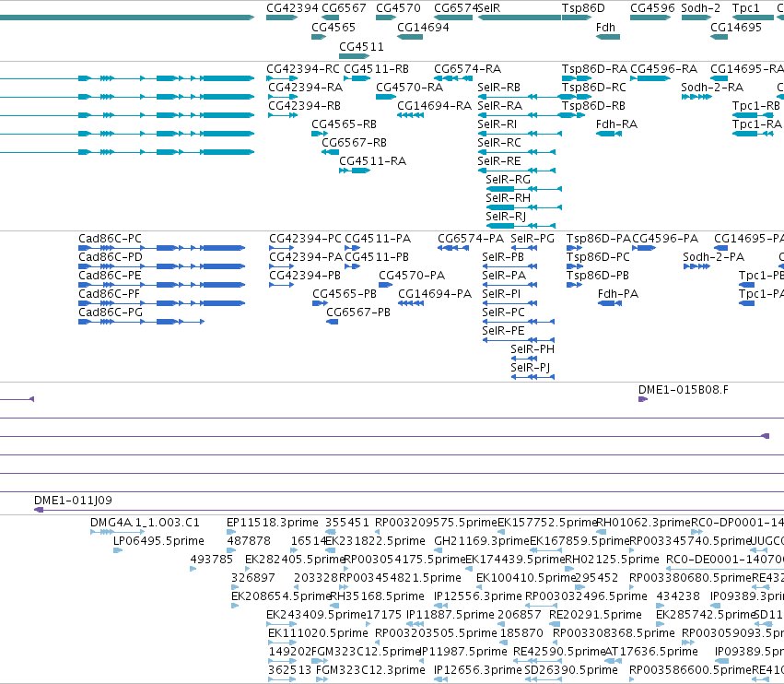The height and width of the screenshot is (684, 784).
Task: Open the SelR-RH transcript label
Action: (508, 198)
